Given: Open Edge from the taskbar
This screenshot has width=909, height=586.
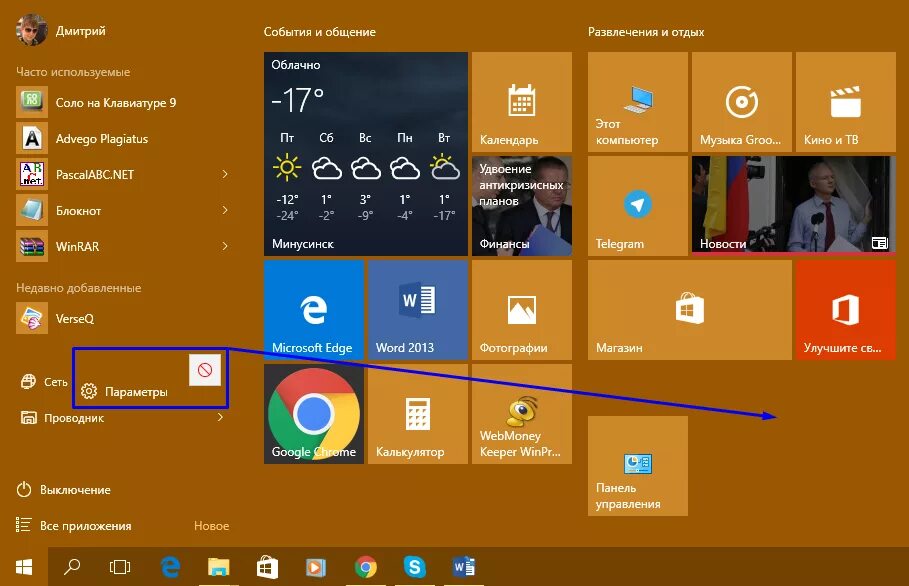Looking at the screenshot, I should [170, 567].
